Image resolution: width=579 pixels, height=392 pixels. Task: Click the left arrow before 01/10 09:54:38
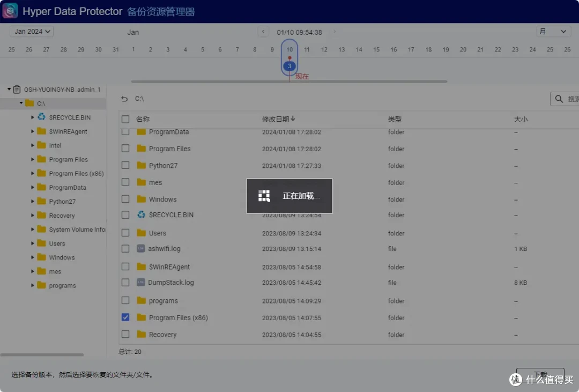(x=263, y=32)
